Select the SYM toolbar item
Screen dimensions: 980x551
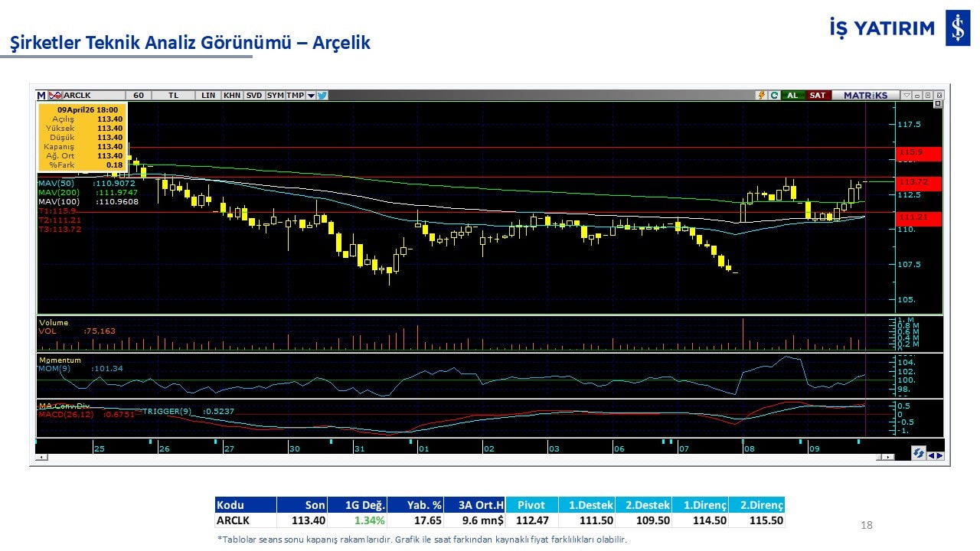(x=276, y=96)
